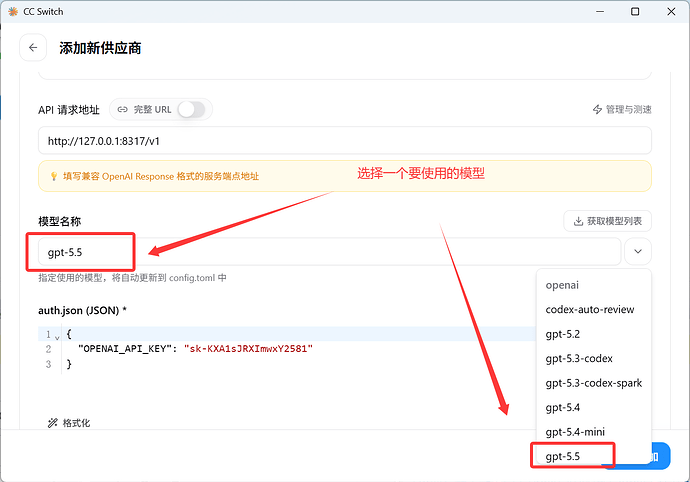This screenshot has height=482, width=690.
Task: Click the model name input showing gpt-5.5
Action: click(x=329, y=252)
